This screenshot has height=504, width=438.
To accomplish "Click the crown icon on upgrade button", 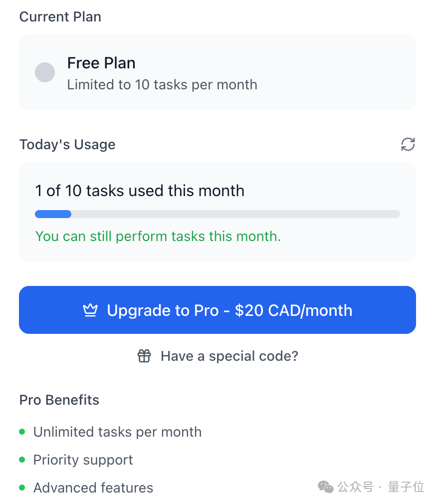I will (90, 310).
